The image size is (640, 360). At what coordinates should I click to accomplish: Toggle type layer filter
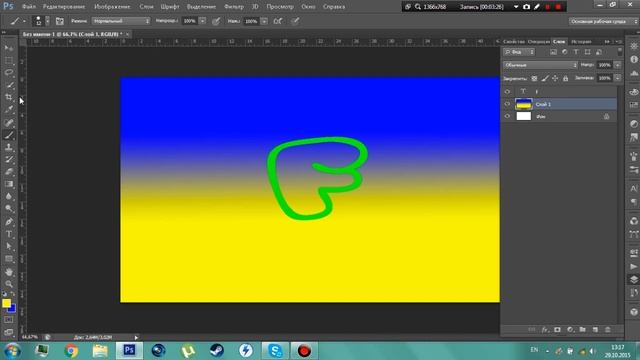click(576, 52)
